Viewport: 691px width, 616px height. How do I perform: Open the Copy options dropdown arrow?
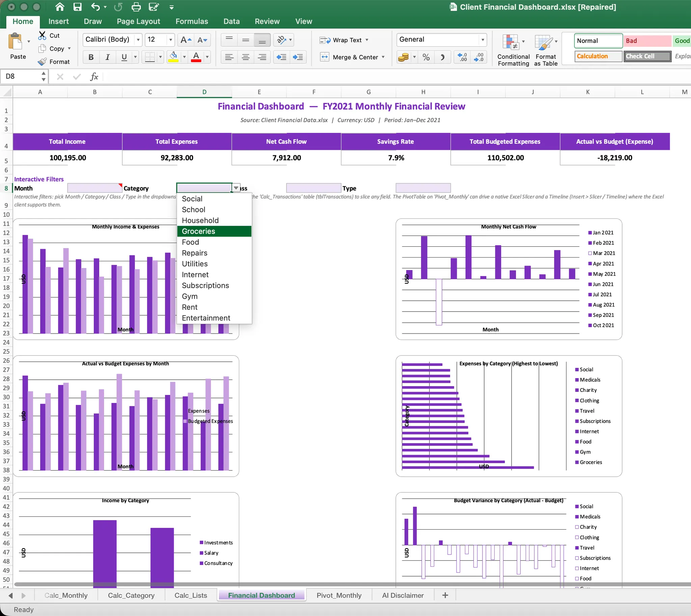[x=70, y=48]
